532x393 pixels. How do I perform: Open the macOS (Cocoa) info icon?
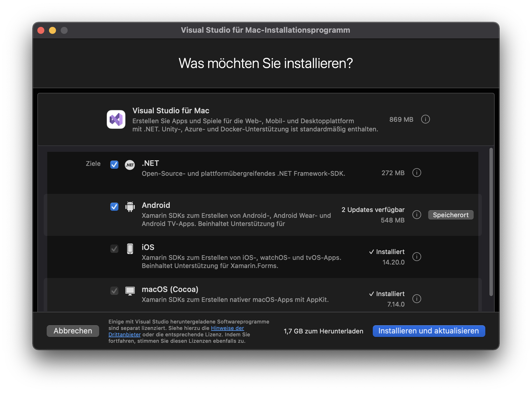point(416,299)
